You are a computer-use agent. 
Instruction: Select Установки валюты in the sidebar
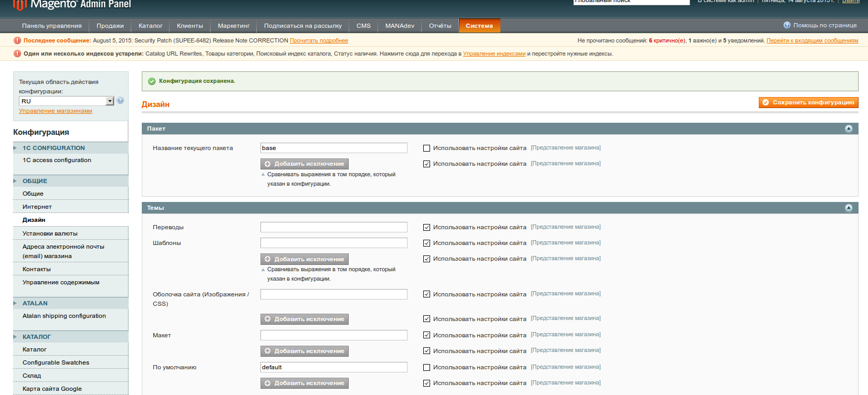pyautogui.click(x=50, y=233)
